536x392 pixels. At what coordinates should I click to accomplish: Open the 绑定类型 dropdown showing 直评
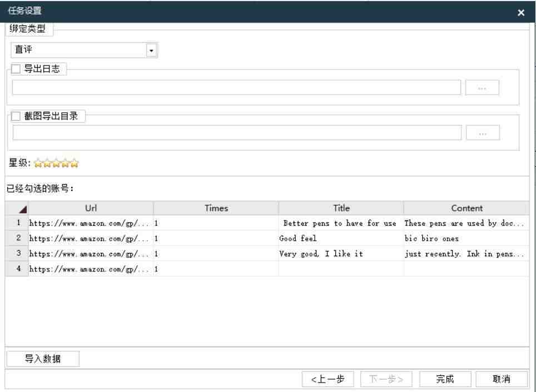tap(151, 50)
